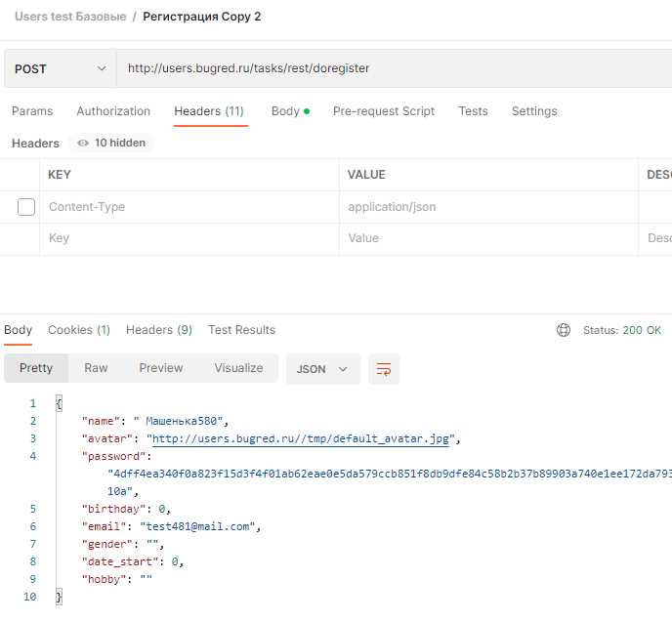This screenshot has width=672, height=621.
Task: Click the Регистрация Copy 2 title
Action: (202, 17)
